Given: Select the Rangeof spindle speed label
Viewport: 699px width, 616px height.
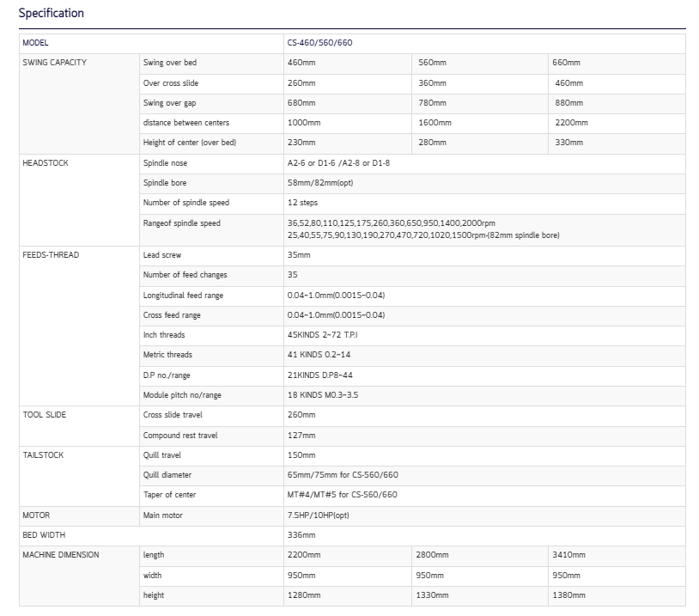Looking at the screenshot, I should 181,223.
